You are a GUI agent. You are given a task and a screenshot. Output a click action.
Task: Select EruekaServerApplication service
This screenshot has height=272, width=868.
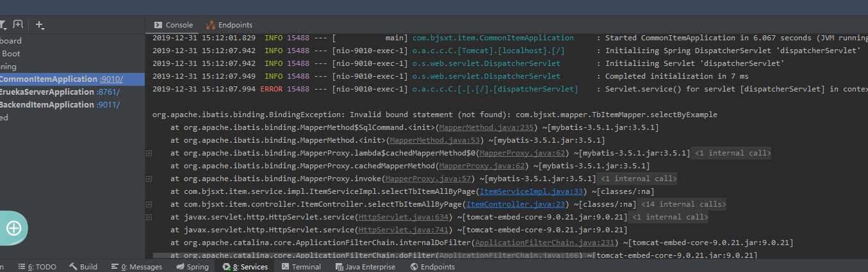coord(47,92)
